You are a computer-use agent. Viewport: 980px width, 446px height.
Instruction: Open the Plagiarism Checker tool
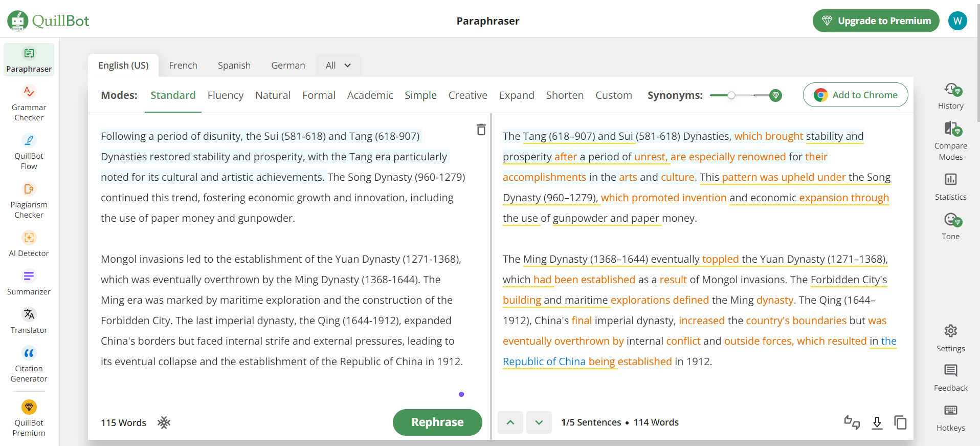click(x=29, y=200)
